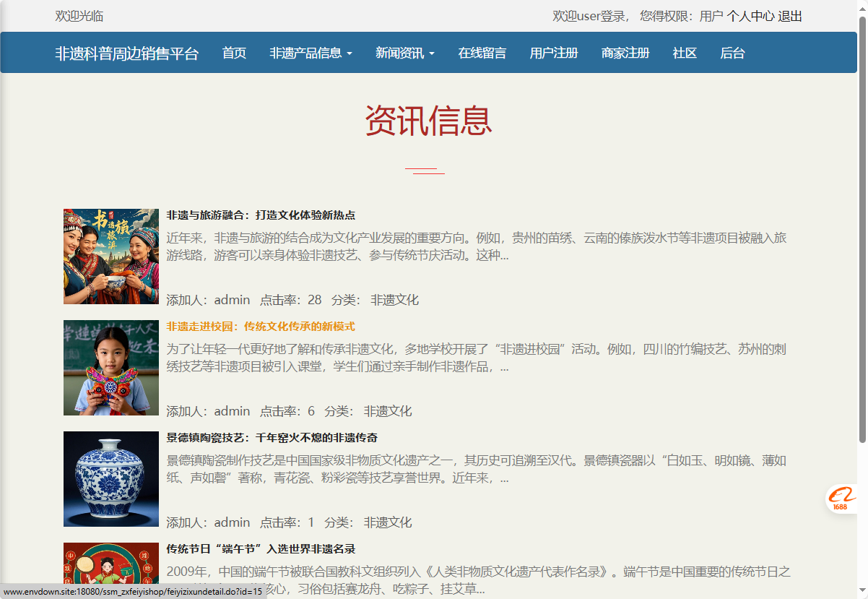Open the 首页 navigation item
Image resolution: width=868 pixels, height=599 pixels.
(x=234, y=52)
